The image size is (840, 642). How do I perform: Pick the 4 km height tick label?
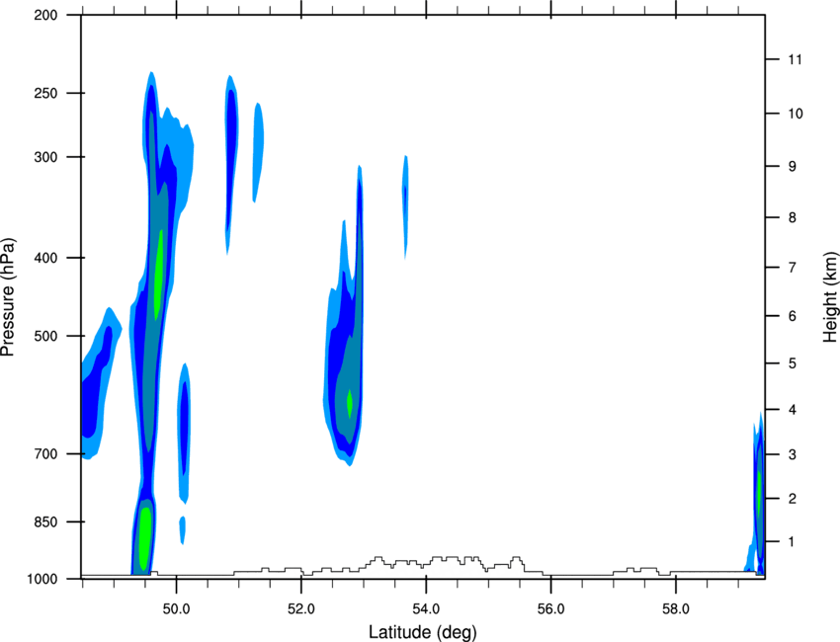[793, 410]
